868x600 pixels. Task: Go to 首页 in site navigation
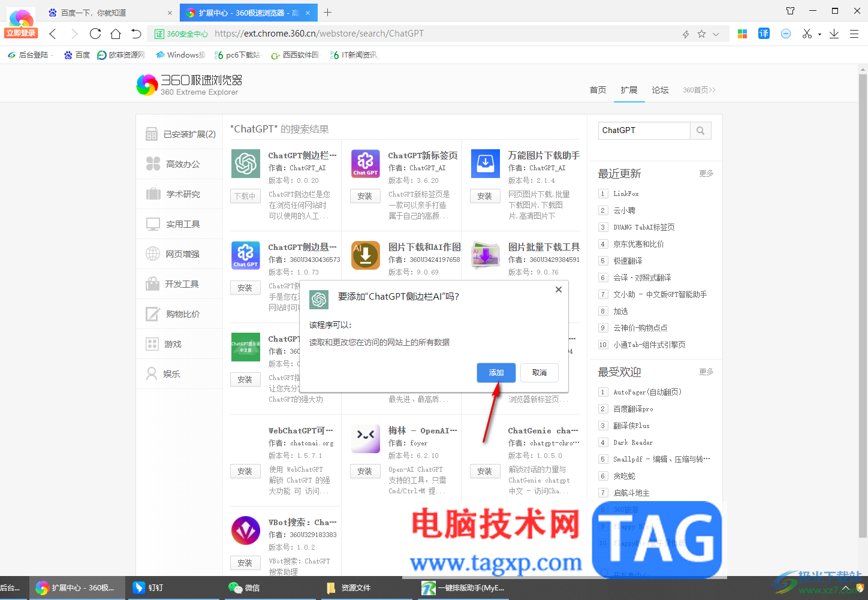pos(598,90)
